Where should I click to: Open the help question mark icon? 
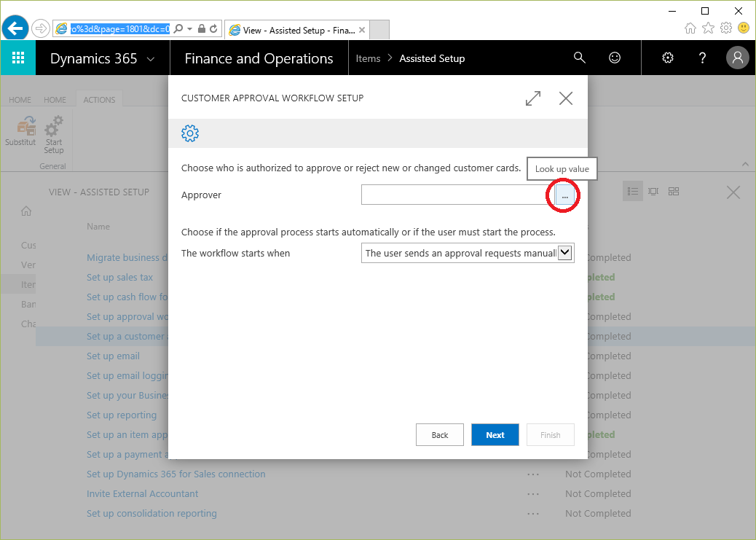click(x=703, y=58)
